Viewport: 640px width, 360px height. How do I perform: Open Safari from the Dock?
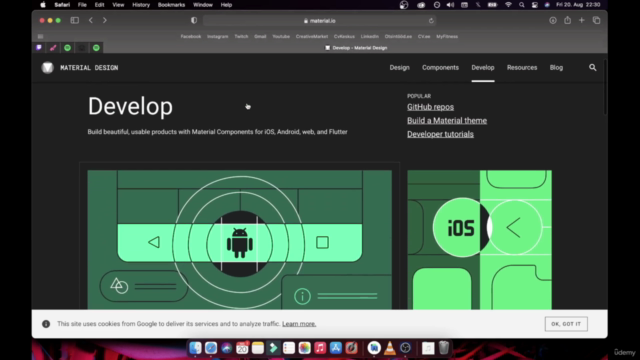pos(211,348)
